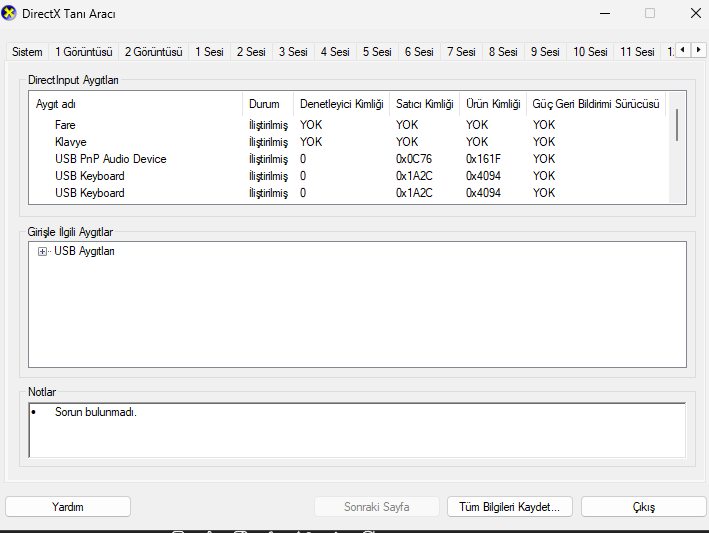
Task: Switch to the 2 Sesi tab
Action: tap(251, 52)
